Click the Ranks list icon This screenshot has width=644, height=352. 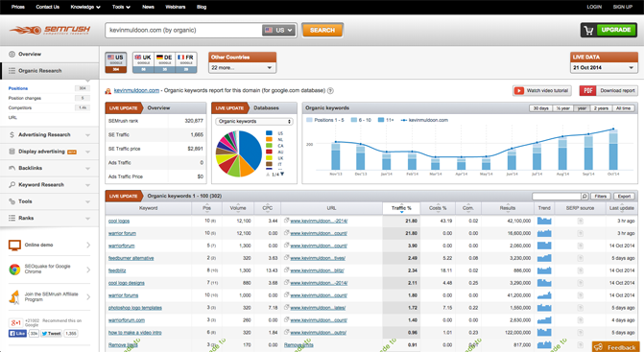12,219
